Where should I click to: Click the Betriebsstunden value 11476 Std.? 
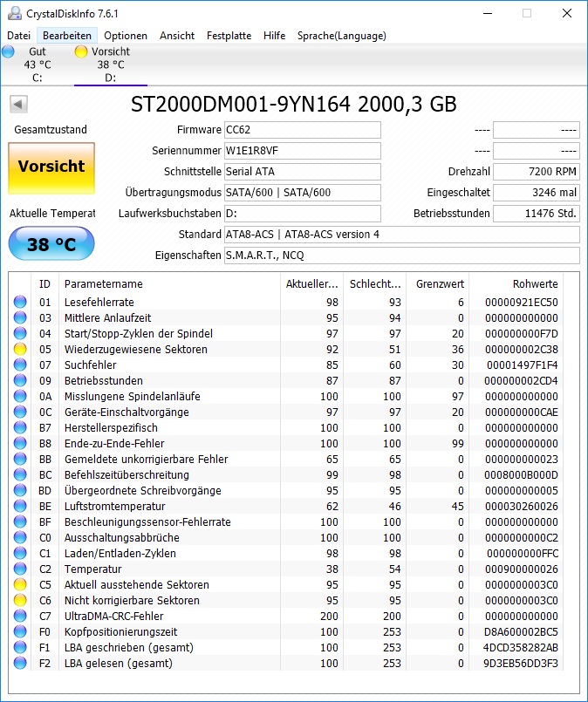click(536, 214)
